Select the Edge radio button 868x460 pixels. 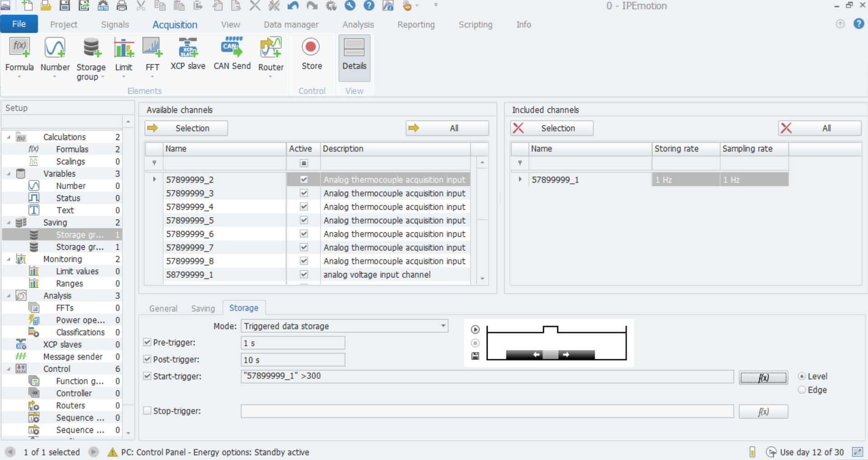pyautogui.click(x=802, y=390)
